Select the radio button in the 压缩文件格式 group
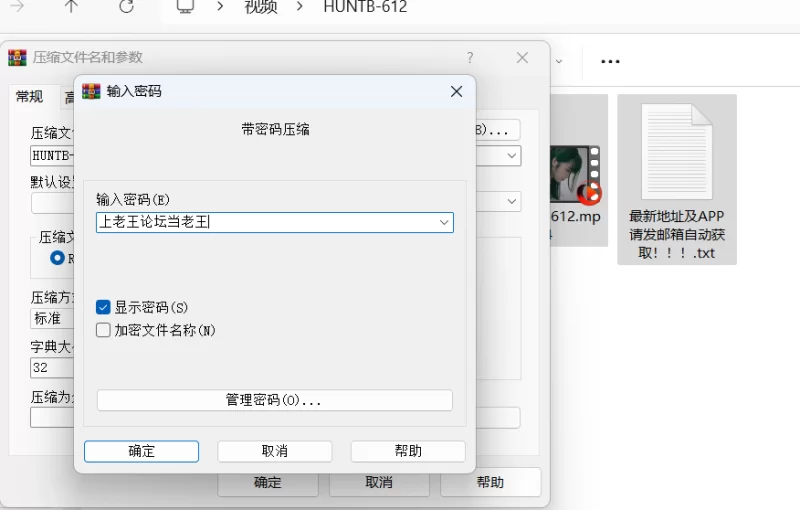 tap(57, 258)
